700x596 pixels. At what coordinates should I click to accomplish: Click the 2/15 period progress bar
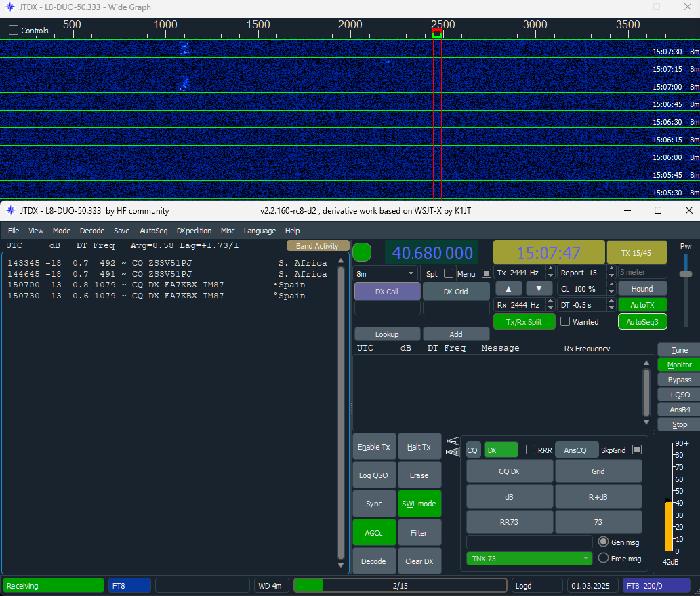pyautogui.click(x=400, y=585)
